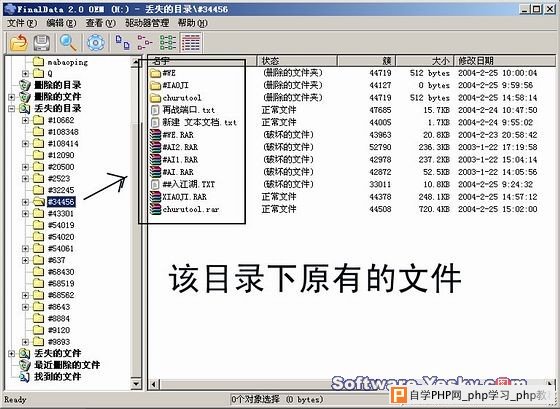Expand the 丢失的文件 tree node
560x409 pixels.
point(11,353)
